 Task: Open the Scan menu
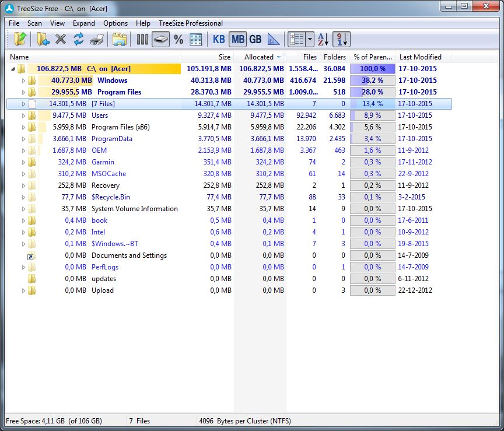(x=34, y=23)
